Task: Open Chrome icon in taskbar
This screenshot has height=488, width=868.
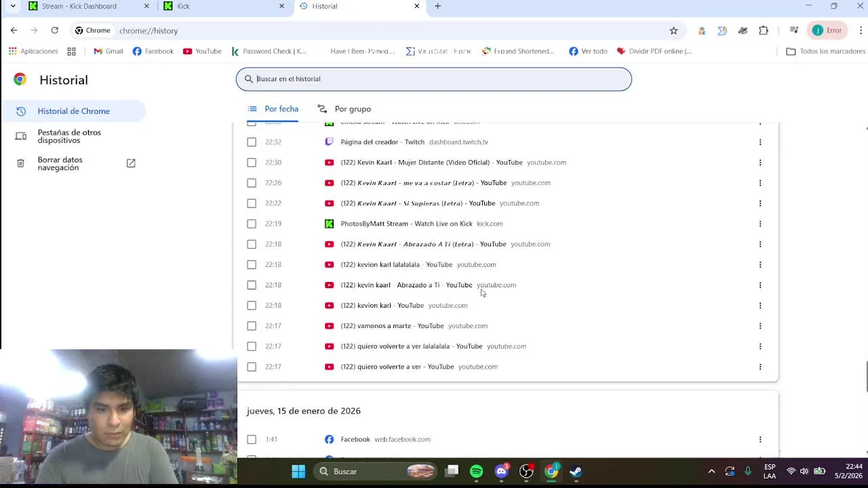Action: pyautogui.click(x=551, y=472)
